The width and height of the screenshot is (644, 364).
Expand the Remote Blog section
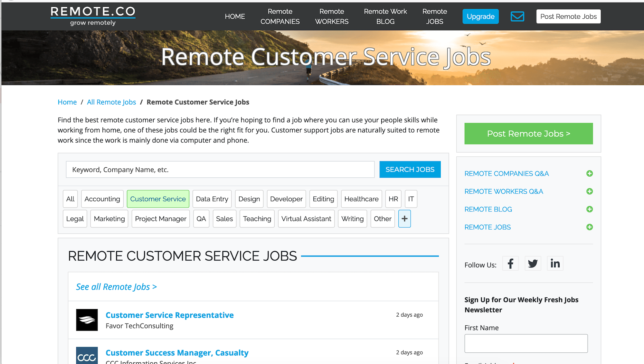click(x=590, y=209)
